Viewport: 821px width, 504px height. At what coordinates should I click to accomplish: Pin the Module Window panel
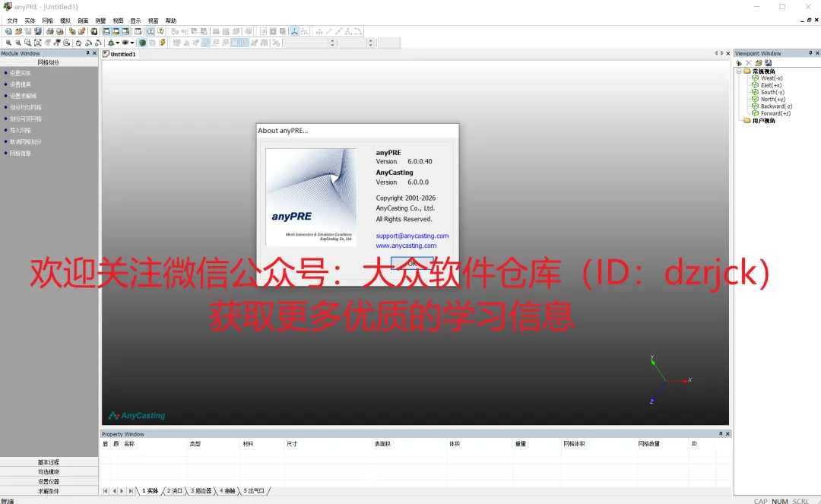[87, 53]
